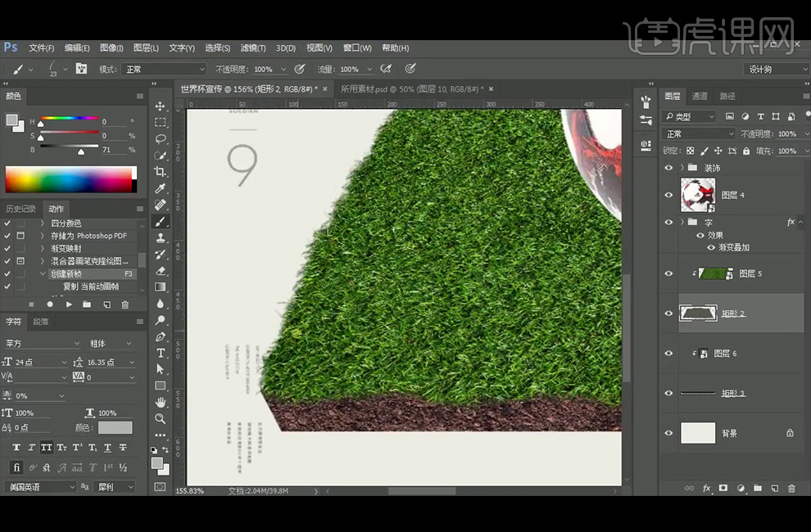Viewport: 811px width, 532px height.
Task: Play the selected action
Action: pos(68,304)
